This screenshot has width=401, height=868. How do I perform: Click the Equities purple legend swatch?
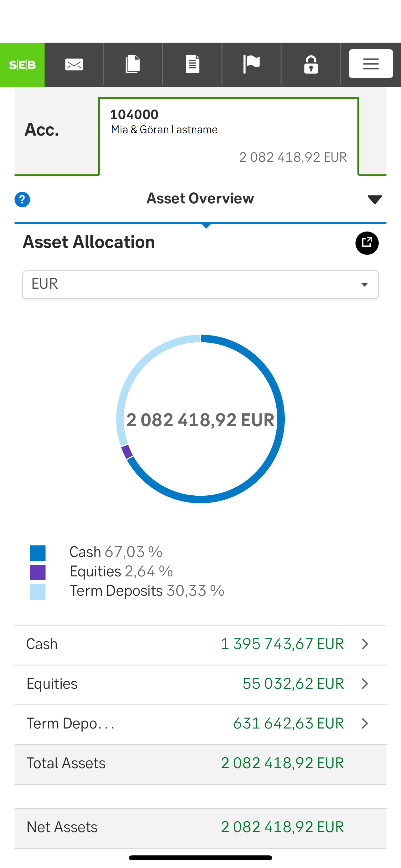click(x=38, y=572)
